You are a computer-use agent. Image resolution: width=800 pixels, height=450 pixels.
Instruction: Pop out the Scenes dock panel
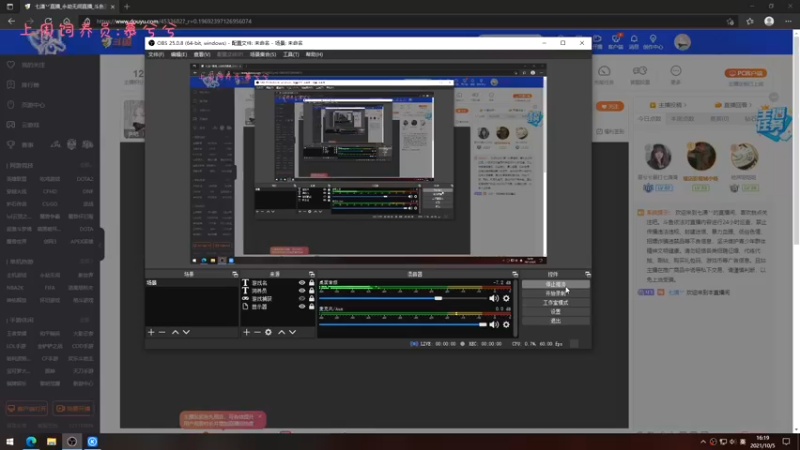[x=235, y=274]
